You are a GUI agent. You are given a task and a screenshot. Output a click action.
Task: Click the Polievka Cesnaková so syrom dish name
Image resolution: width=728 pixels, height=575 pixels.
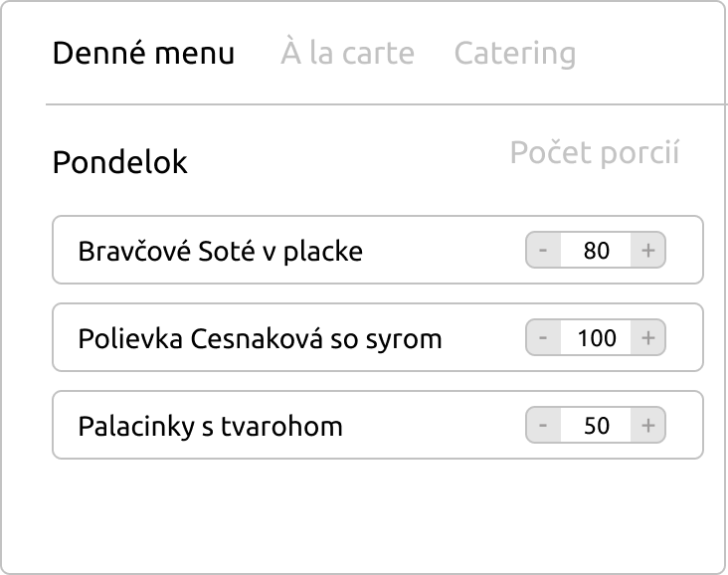pos(260,338)
